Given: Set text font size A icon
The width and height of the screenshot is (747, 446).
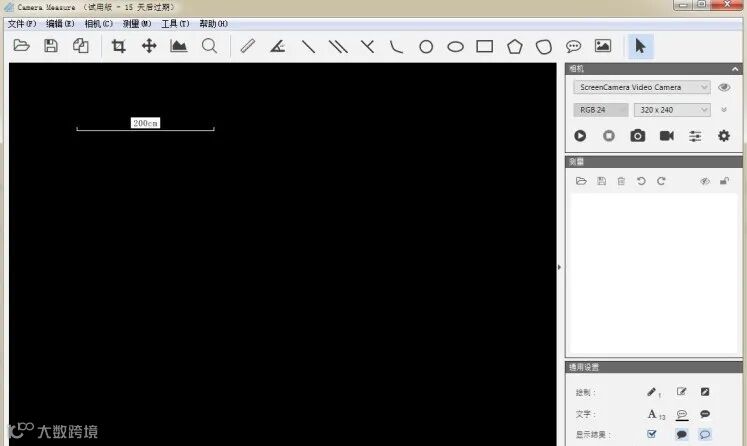Looking at the screenshot, I should pos(656,415).
